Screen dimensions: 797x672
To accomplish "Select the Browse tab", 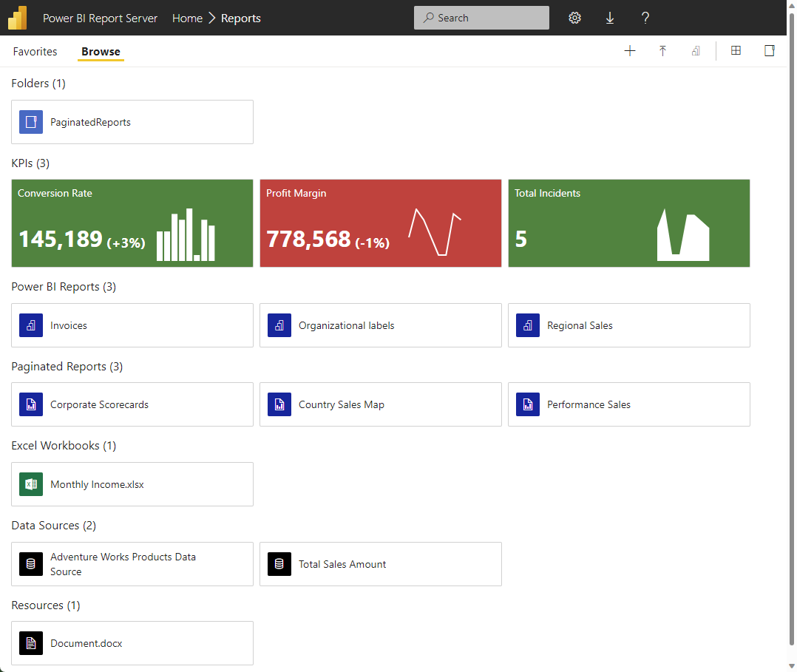I will [101, 51].
